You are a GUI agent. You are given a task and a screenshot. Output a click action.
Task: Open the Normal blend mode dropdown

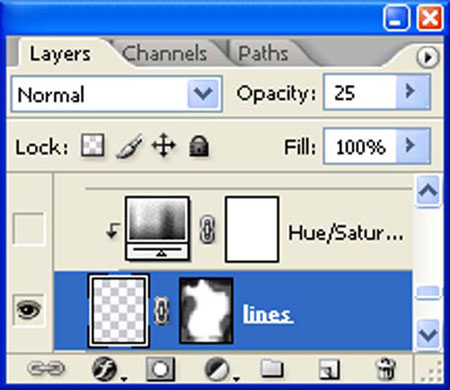pos(116,94)
